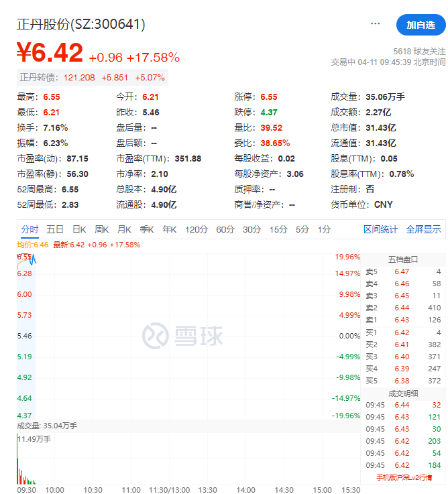Select the 卖1 order row at 6.43

point(403,320)
